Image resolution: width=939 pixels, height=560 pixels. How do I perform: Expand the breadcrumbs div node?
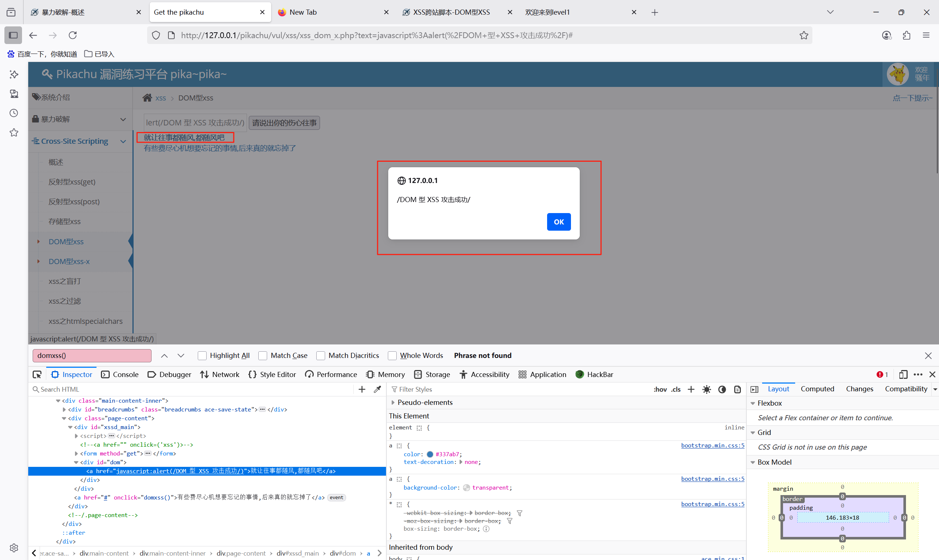coord(64,409)
